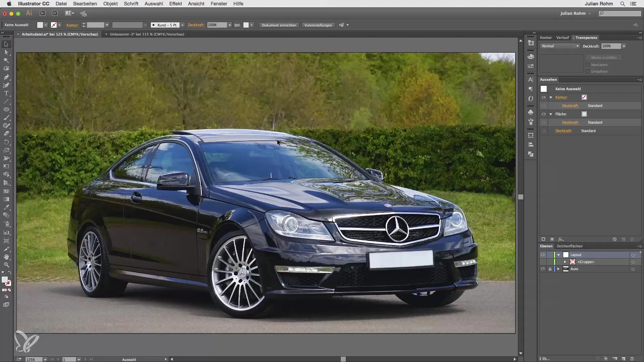Open the zoom level 125% dropdown
The image size is (644, 362).
(45, 359)
